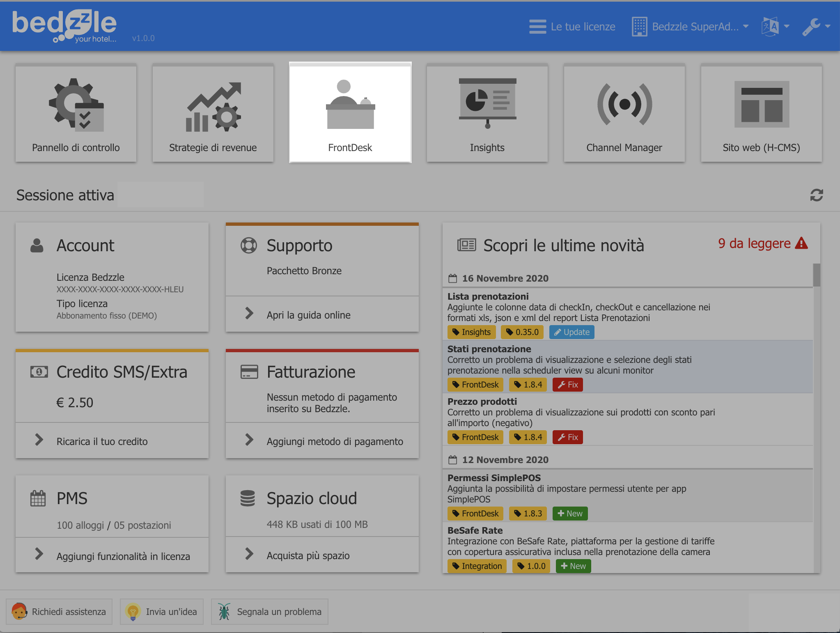Click the Invia un'idea button
The height and width of the screenshot is (633, 840).
pos(162,612)
